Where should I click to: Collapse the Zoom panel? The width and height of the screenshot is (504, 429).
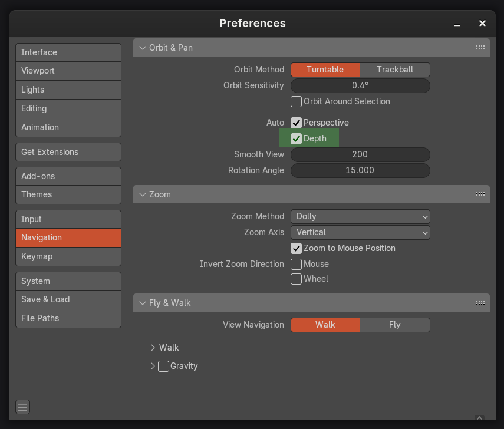point(143,194)
